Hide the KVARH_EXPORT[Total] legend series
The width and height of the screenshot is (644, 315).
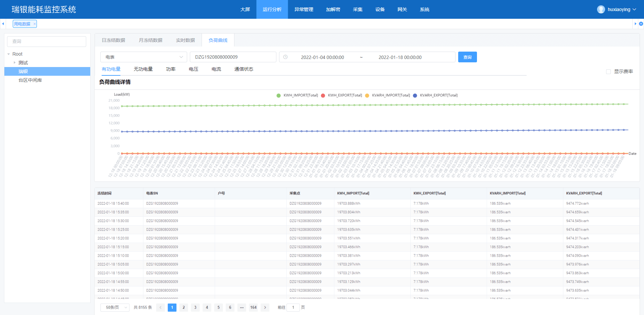[415, 96]
